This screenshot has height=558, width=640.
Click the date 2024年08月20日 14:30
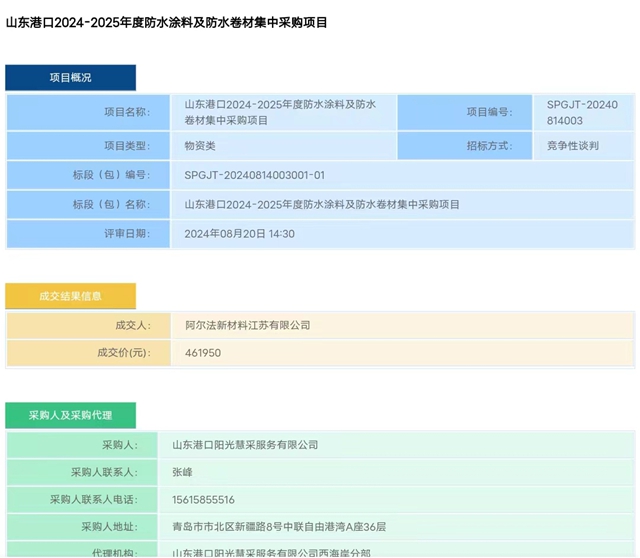[x=240, y=234]
